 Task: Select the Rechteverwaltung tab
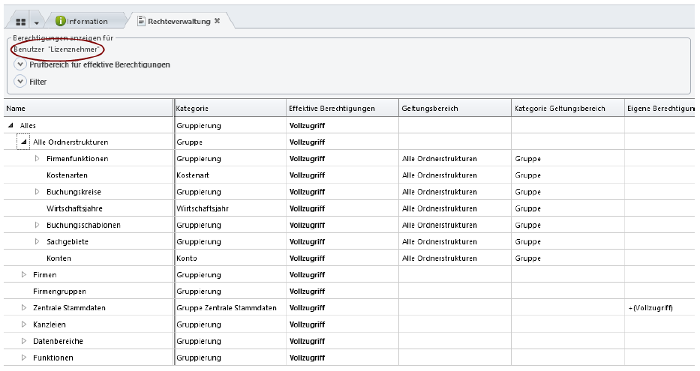pos(179,21)
